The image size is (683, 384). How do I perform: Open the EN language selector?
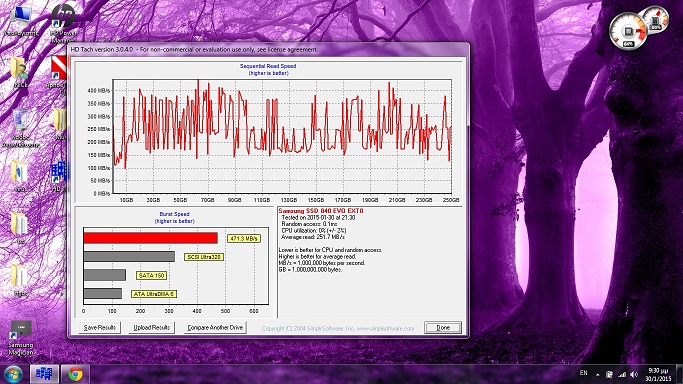584,373
